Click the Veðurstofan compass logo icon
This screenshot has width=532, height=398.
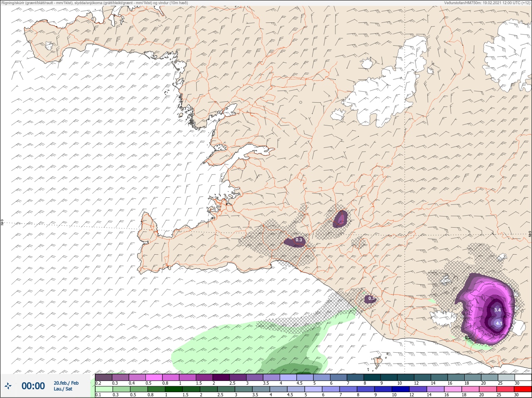click(8, 386)
